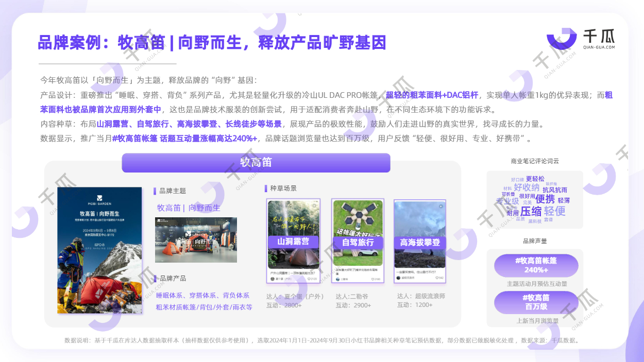Click the word 黑科技 in the word cloud
This screenshot has height=362, width=644.
[535, 221]
